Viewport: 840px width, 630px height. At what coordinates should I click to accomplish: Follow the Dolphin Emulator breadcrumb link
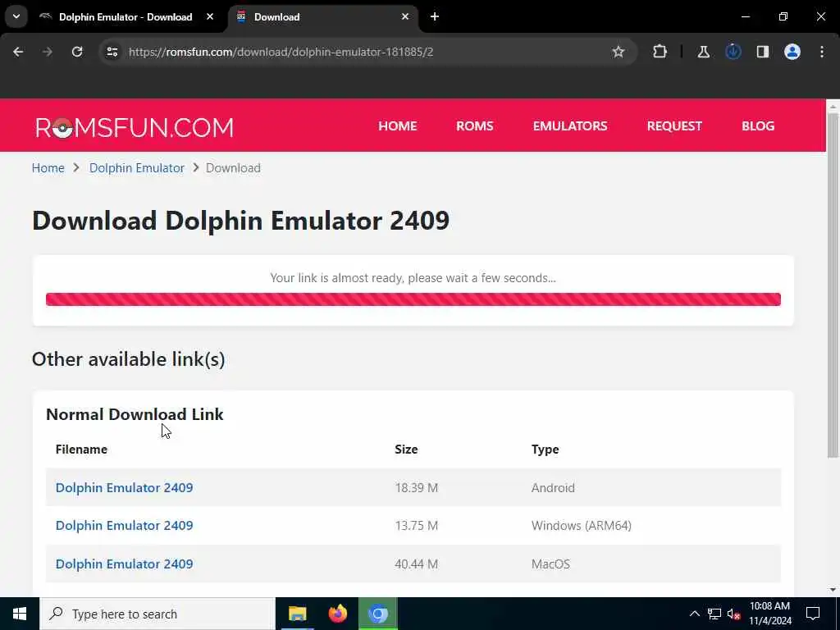[137, 167]
